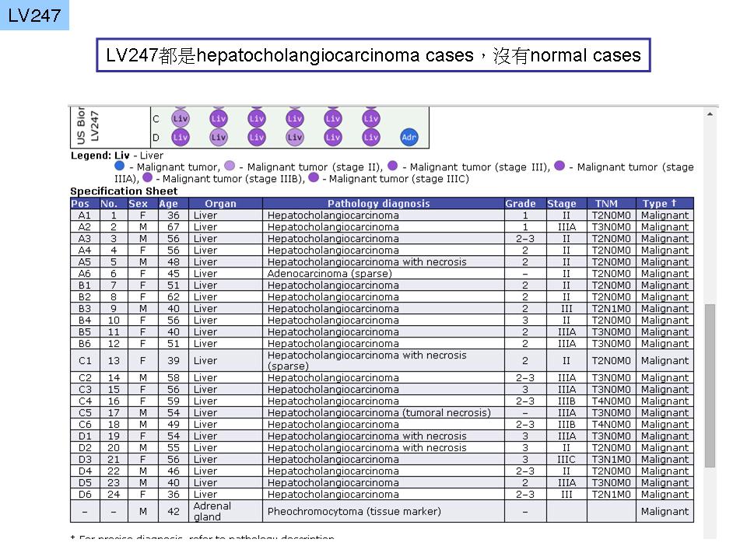
Task: Click the fifth Liv core in row D
Action: pos(332,137)
